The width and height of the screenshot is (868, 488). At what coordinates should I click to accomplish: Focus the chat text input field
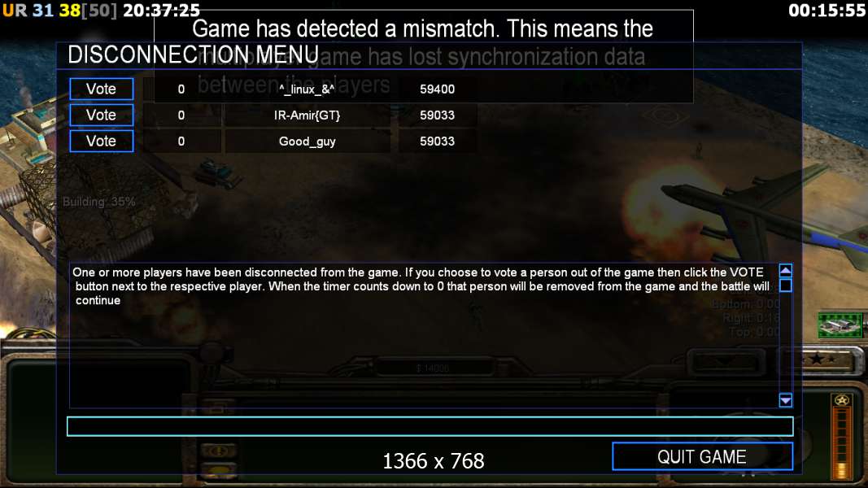pyautogui.click(x=430, y=426)
